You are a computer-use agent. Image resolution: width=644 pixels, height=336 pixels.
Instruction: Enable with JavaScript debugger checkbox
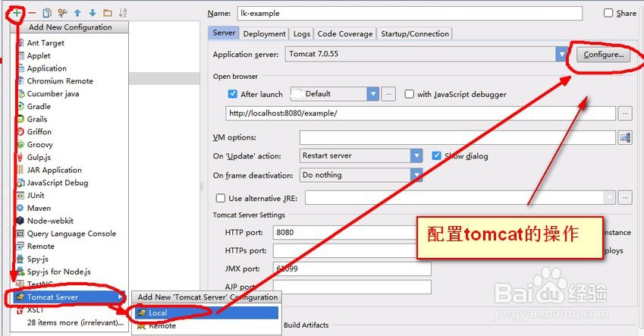click(x=409, y=94)
